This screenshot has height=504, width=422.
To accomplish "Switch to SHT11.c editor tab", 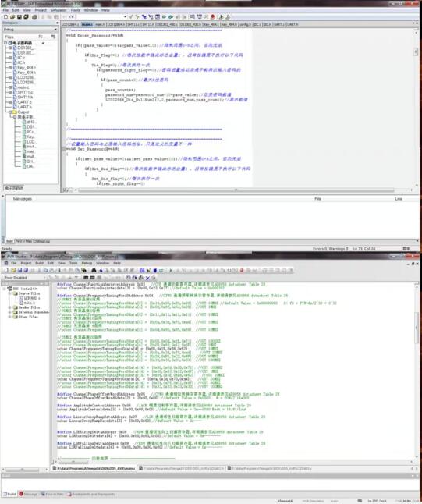I will pyautogui.click(x=133, y=24).
